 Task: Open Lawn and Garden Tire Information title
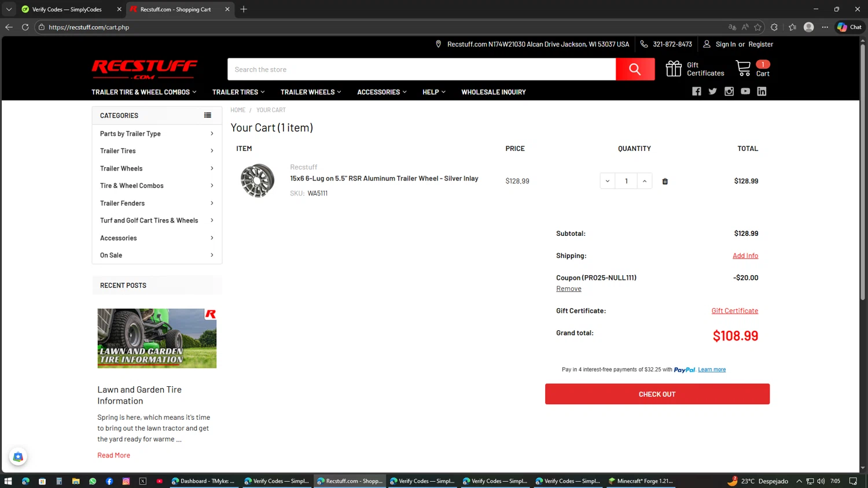tap(139, 395)
